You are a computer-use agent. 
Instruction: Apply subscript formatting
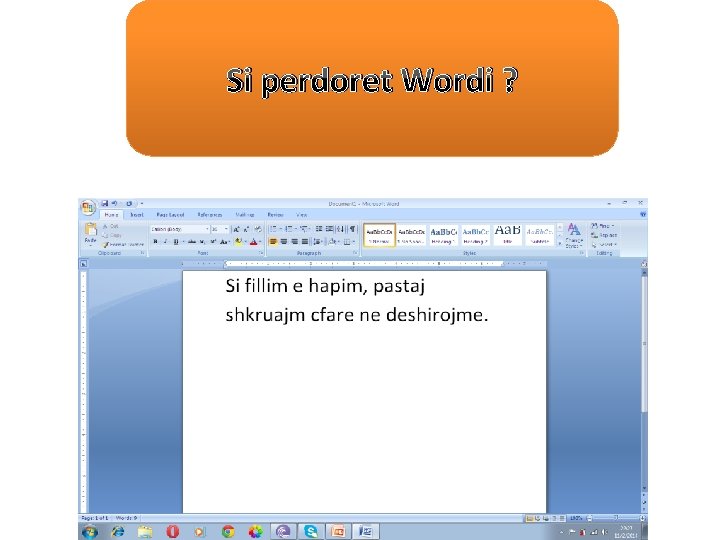[202, 242]
